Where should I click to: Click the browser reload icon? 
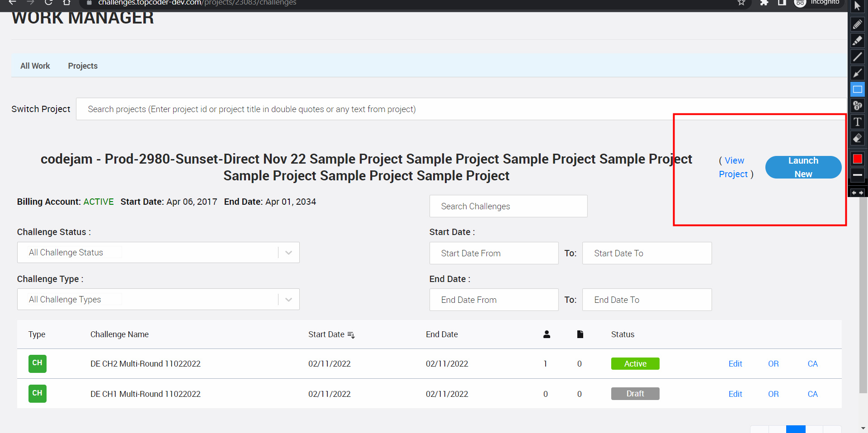[48, 2]
